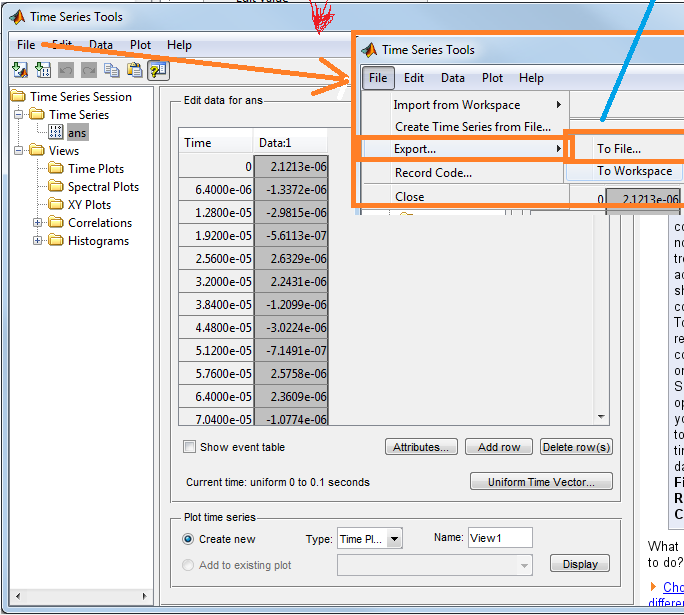Screen dimensions: 684x615
Task: Click the Time column header
Action: 215,143
